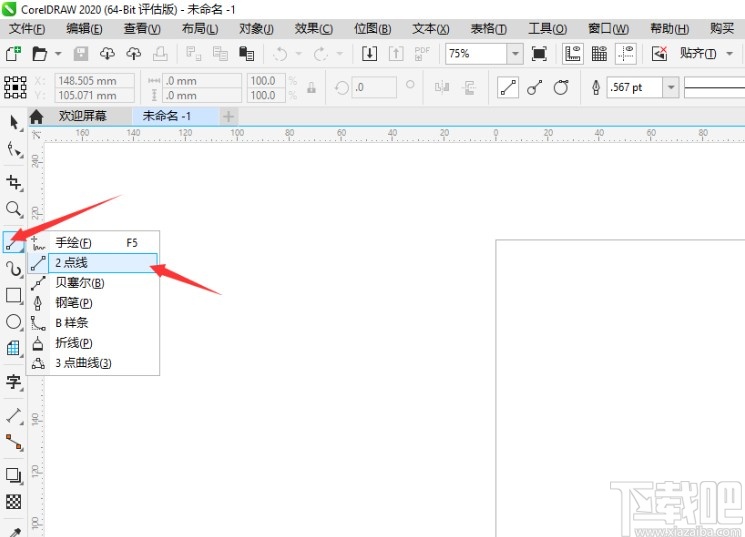Select the Table grid tool
The width and height of the screenshot is (745, 537).
point(14,348)
